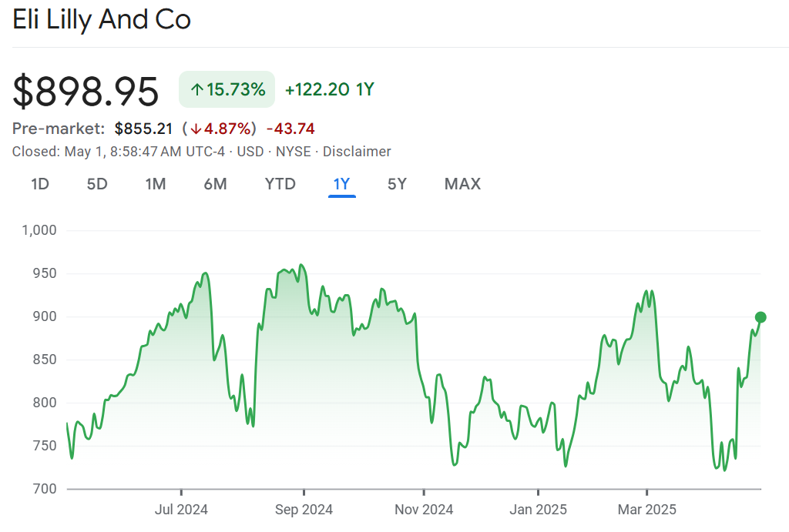Click the Jan 2025 axis label
Image resolution: width=789 pixels, height=532 pixels.
coord(538,510)
